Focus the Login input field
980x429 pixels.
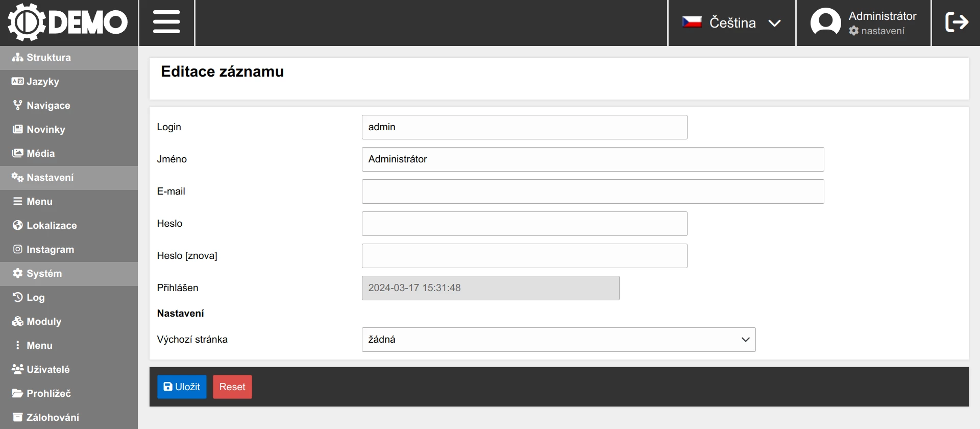tap(524, 127)
